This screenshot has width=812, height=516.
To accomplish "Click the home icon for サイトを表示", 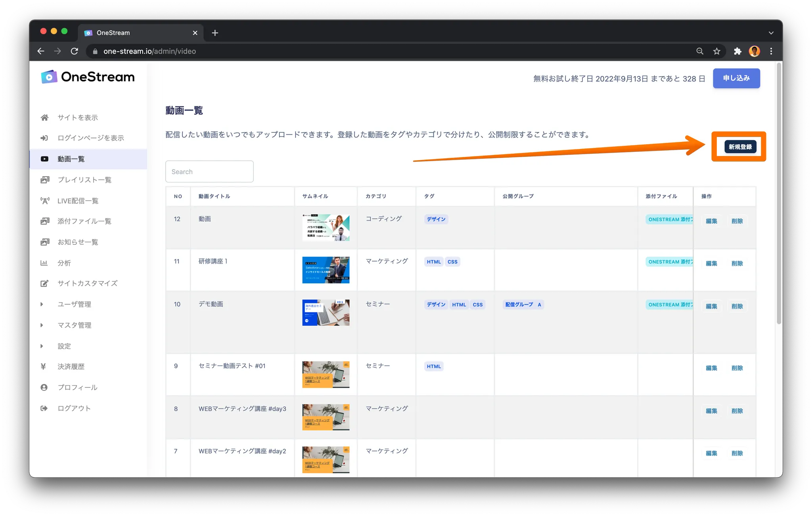I will coord(44,117).
